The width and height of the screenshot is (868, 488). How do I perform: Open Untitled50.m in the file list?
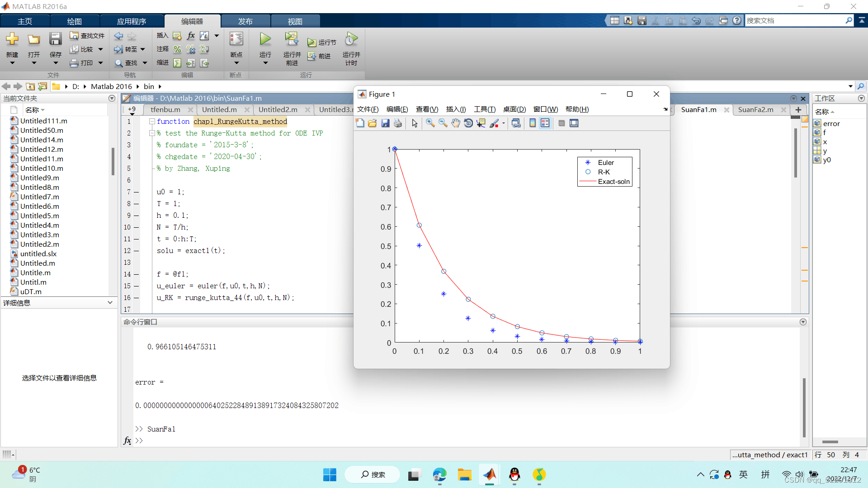coord(42,130)
